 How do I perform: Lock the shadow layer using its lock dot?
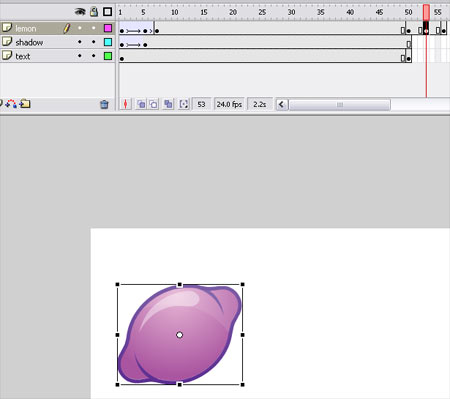coord(94,42)
